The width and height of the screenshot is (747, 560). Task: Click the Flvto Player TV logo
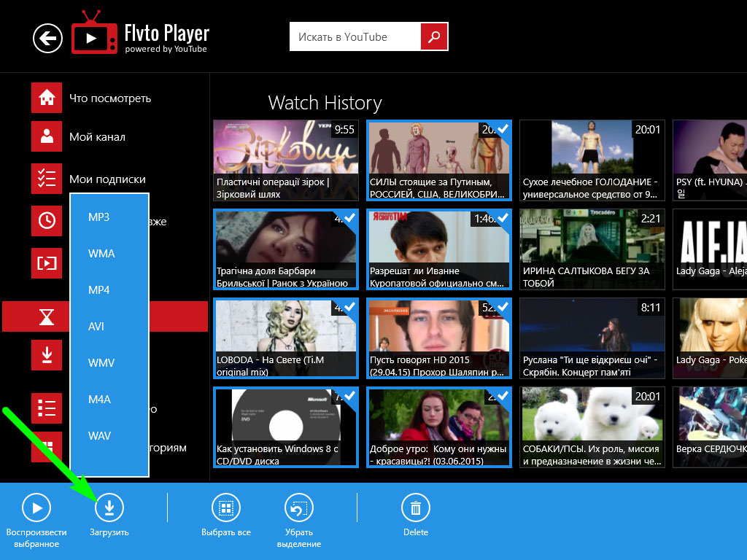point(94,32)
